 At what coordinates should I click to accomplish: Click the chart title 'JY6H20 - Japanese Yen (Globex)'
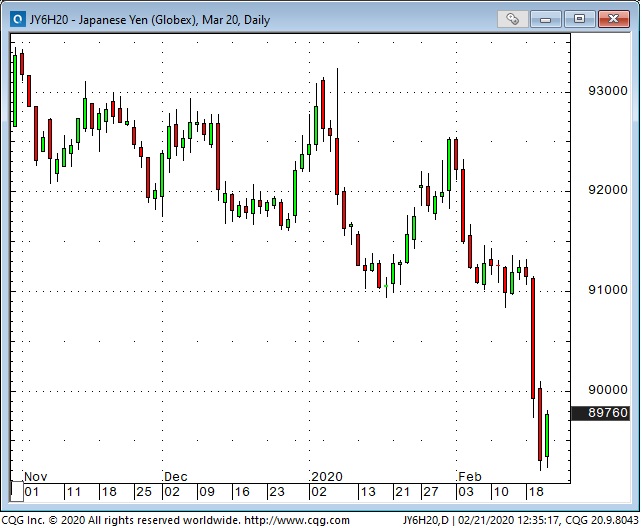tap(113, 20)
